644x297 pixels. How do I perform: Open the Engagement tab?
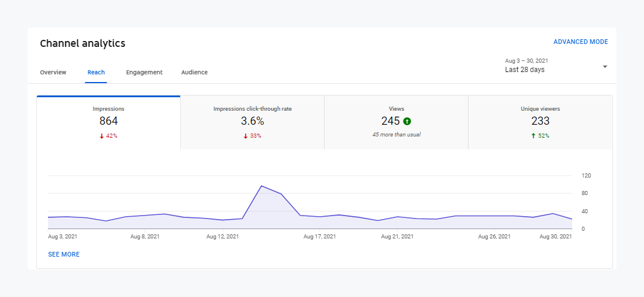pos(144,73)
